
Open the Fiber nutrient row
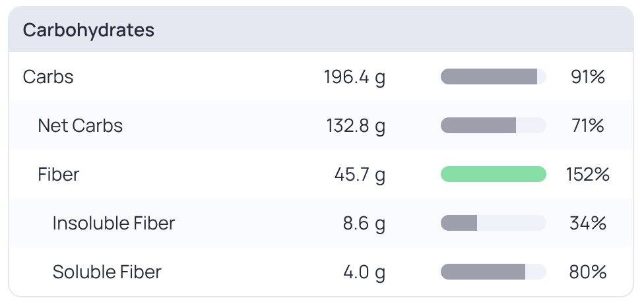tap(321, 174)
